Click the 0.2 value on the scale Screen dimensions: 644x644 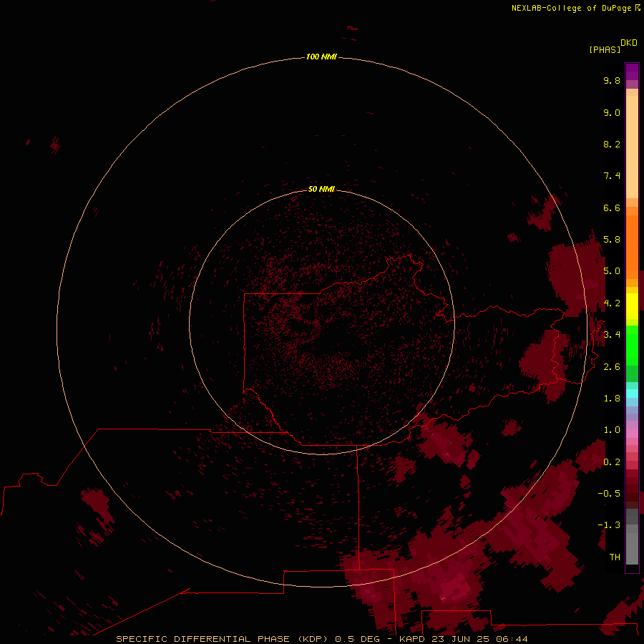[x=612, y=462]
